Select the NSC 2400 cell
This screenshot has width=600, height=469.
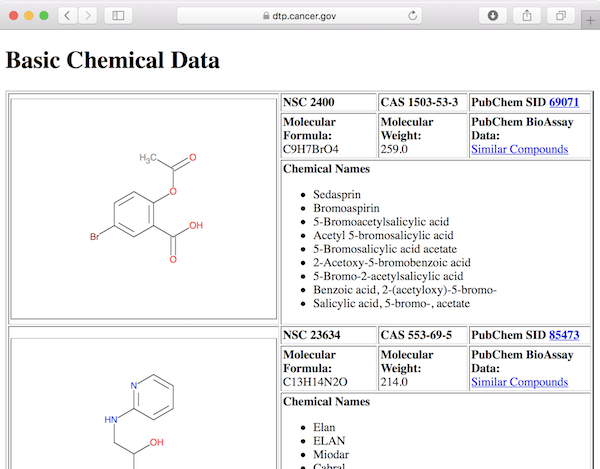tap(329, 102)
